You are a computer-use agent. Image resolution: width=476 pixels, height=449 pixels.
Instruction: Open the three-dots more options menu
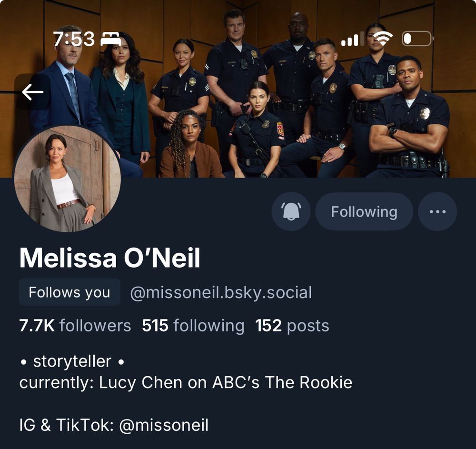click(437, 211)
